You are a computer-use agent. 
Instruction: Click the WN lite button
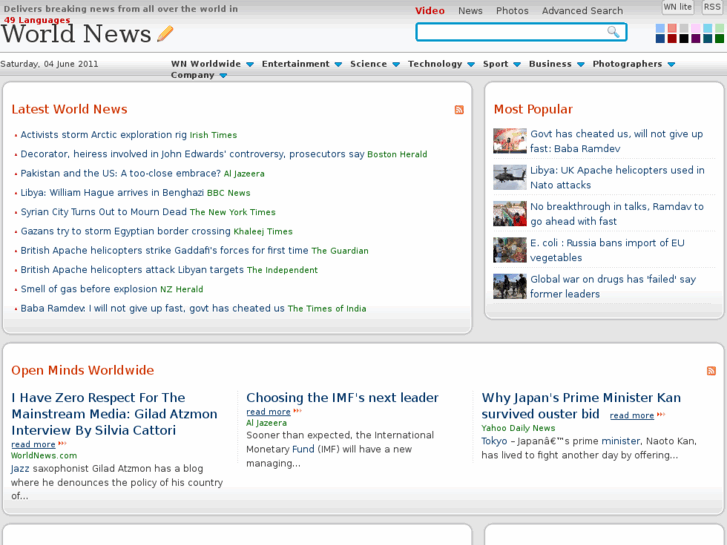coord(677,7)
